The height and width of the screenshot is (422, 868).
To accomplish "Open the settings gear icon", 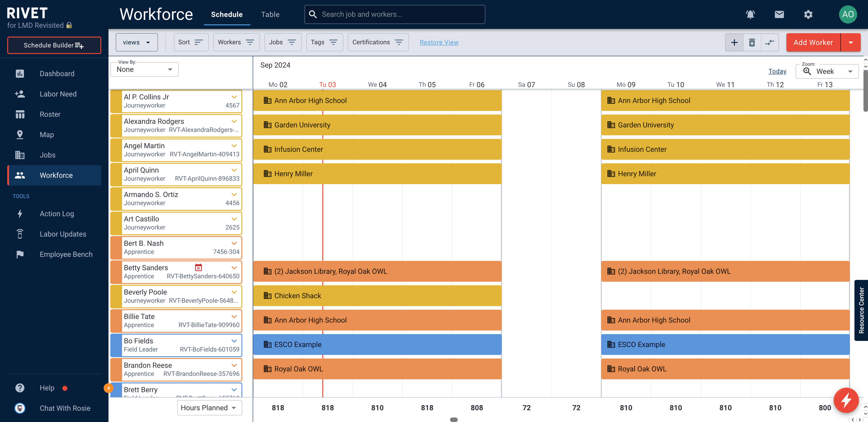I will [x=808, y=14].
